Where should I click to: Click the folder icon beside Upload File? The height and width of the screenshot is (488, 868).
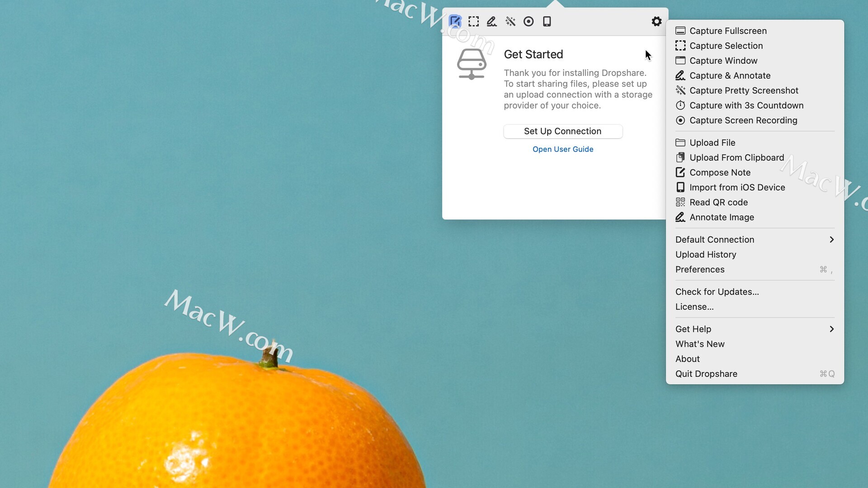(x=680, y=142)
